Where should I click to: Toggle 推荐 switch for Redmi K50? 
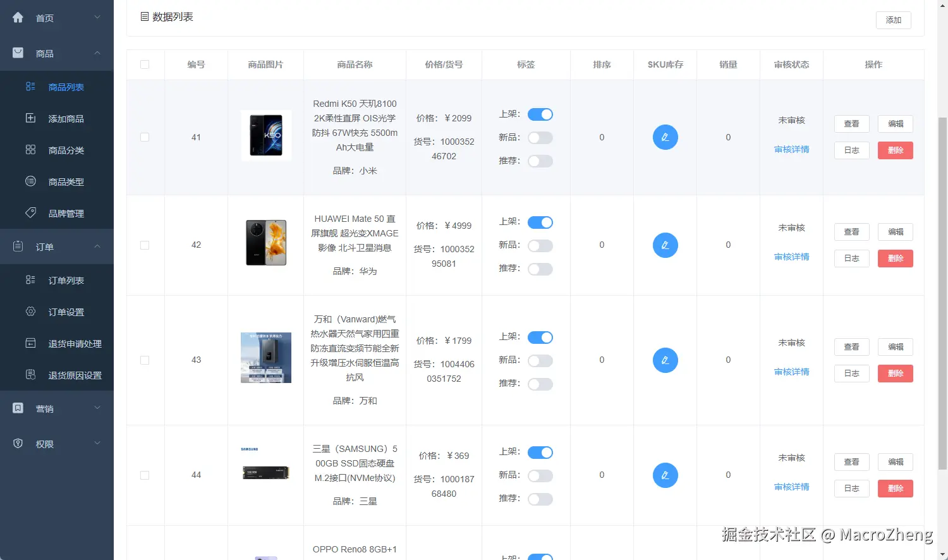pyautogui.click(x=540, y=161)
